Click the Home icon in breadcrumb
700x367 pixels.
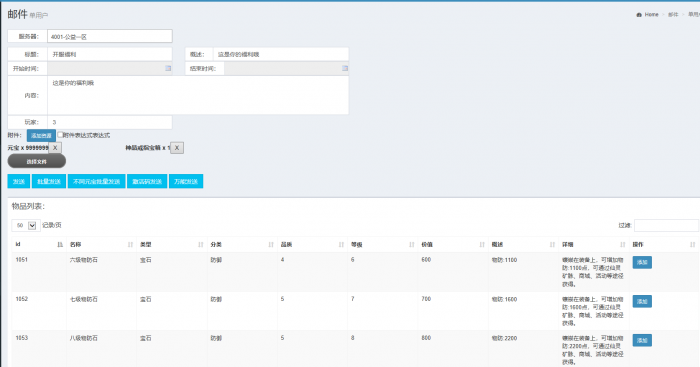point(639,15)
